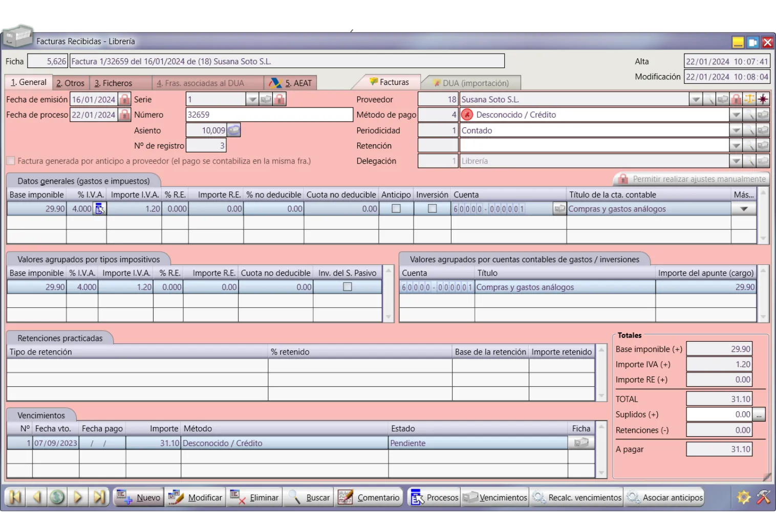This screenshot has height=532, width=776.
Task: Open the Método de pago dropdown
Action: click(x=736, y=115)
